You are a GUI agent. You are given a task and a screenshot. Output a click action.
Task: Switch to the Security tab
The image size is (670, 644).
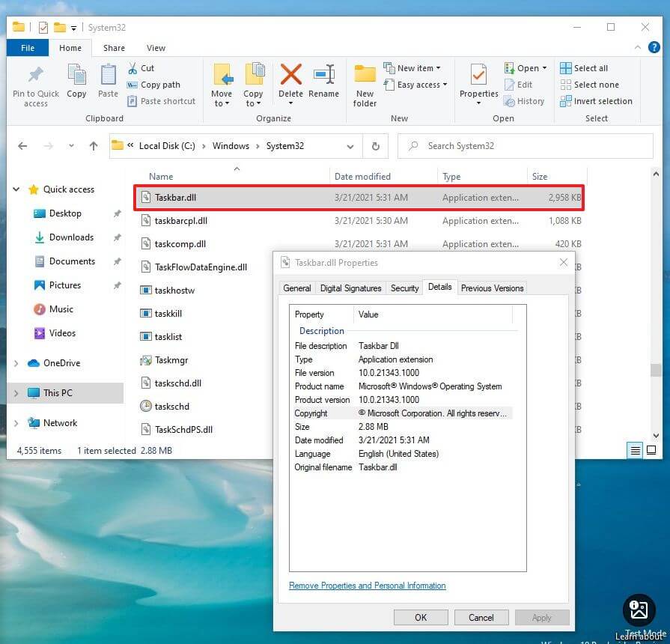tap(405, 288)
